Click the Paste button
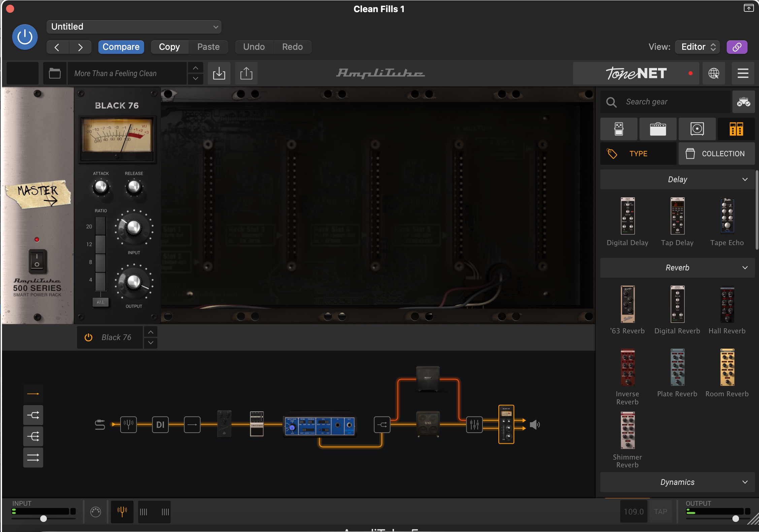 coord(208,47)
